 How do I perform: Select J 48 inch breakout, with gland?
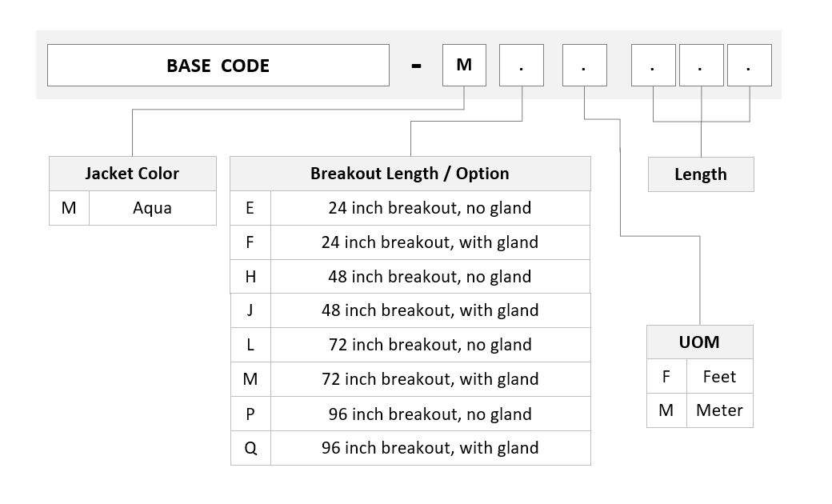click(x=410, y=310)
